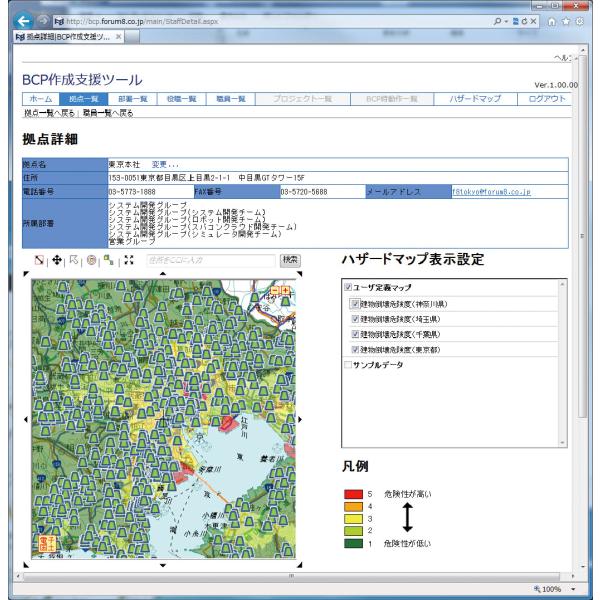The width and height of the screenshot is (600, 600).
Task: Select the map pan/move cross-arrows tool
Action: 57,260
